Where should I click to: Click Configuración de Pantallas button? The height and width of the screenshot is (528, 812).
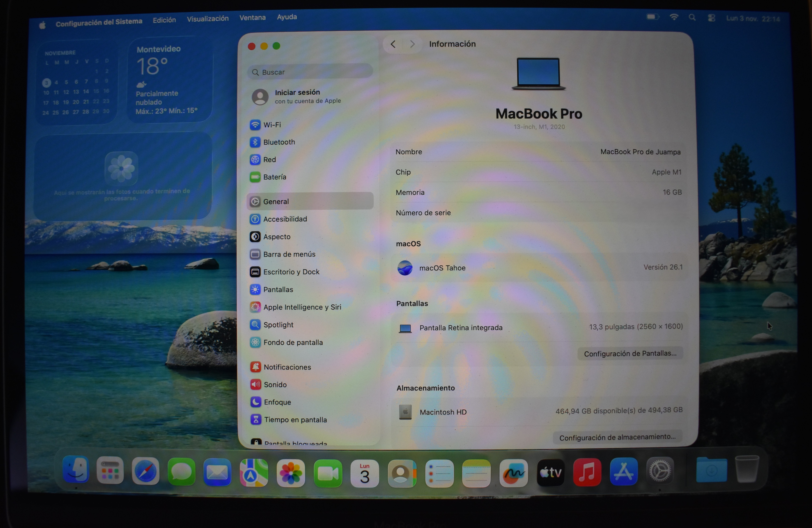(x=630, y=353)
